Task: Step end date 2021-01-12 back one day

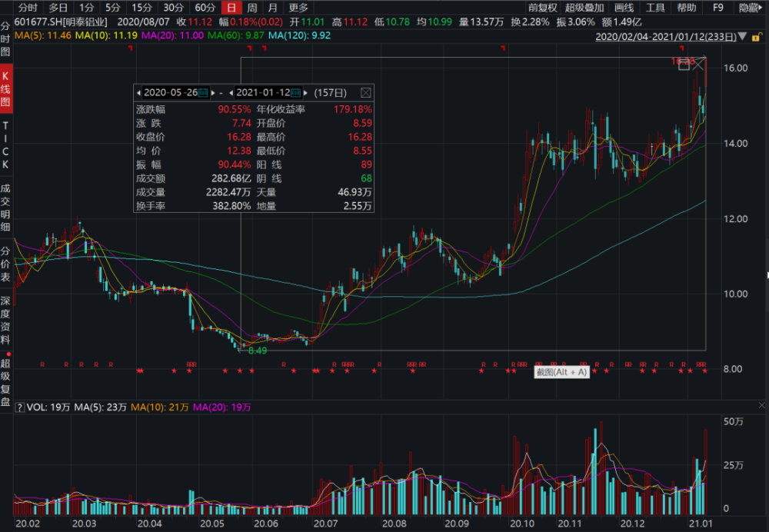Action: [231, 93]
